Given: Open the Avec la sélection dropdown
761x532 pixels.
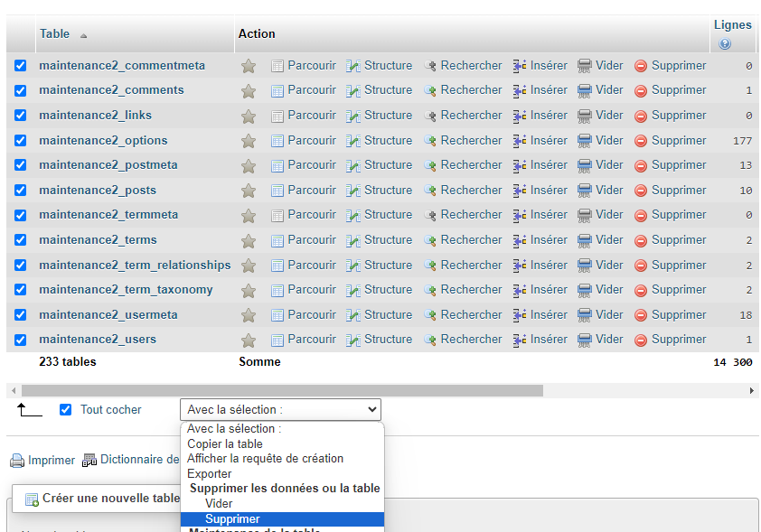Looking at the screenshot, I should click(280, 409).
